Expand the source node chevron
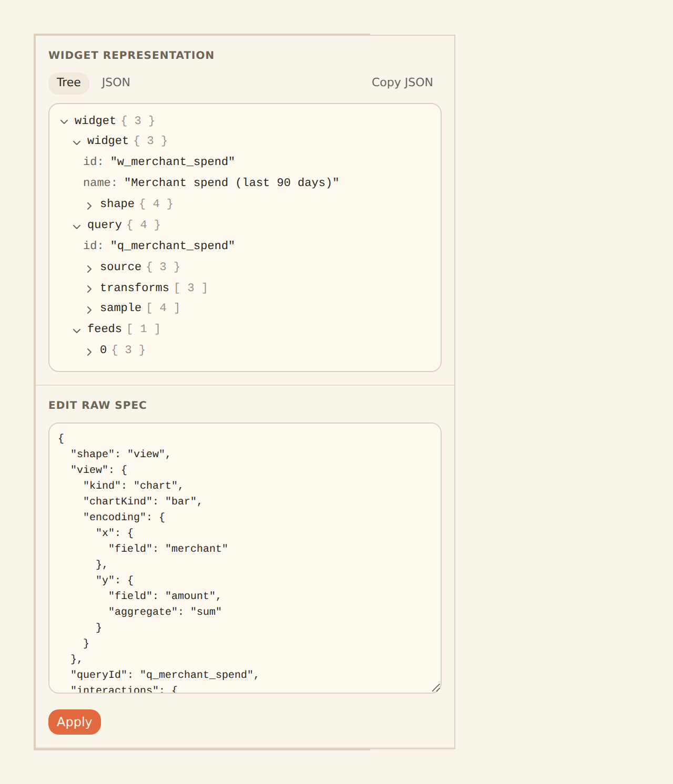Screen dimensions: 673x784 (x=89, y=268)
